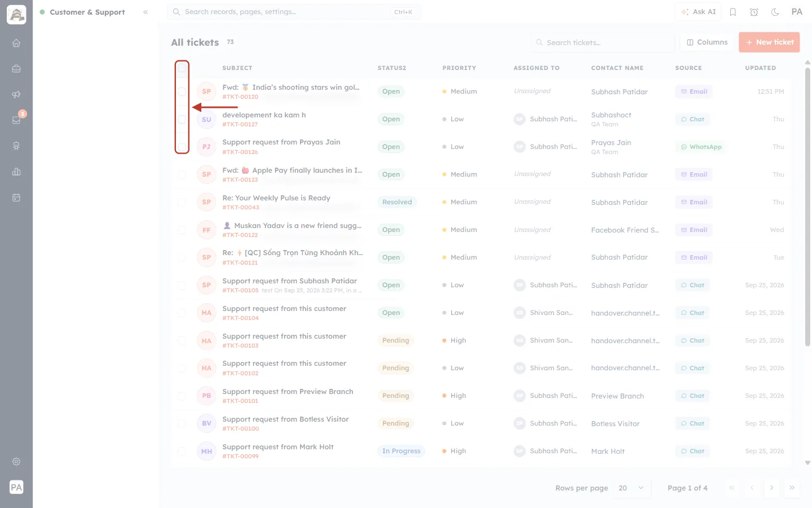Image resolution: width=812 pixels, height=508 pixels.
Task: Open the megaphone campaigns icon in sidebar
Action: click(16, 94)
